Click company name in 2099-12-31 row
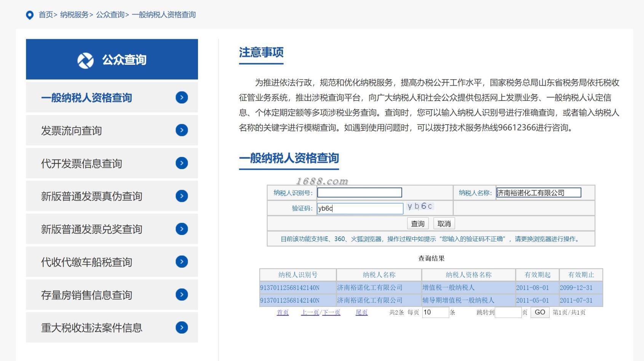644x361 pixels. (x=379, y=288)
